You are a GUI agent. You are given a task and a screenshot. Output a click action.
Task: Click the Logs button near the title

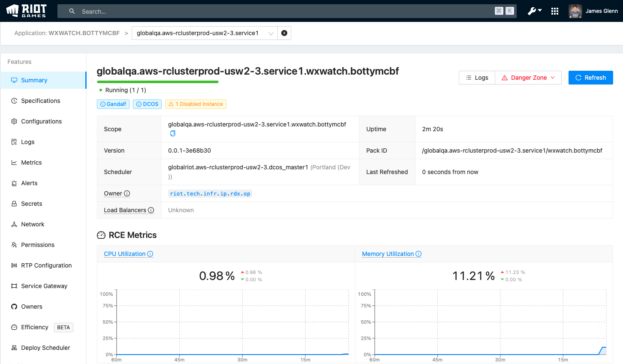tap(477, 78)
